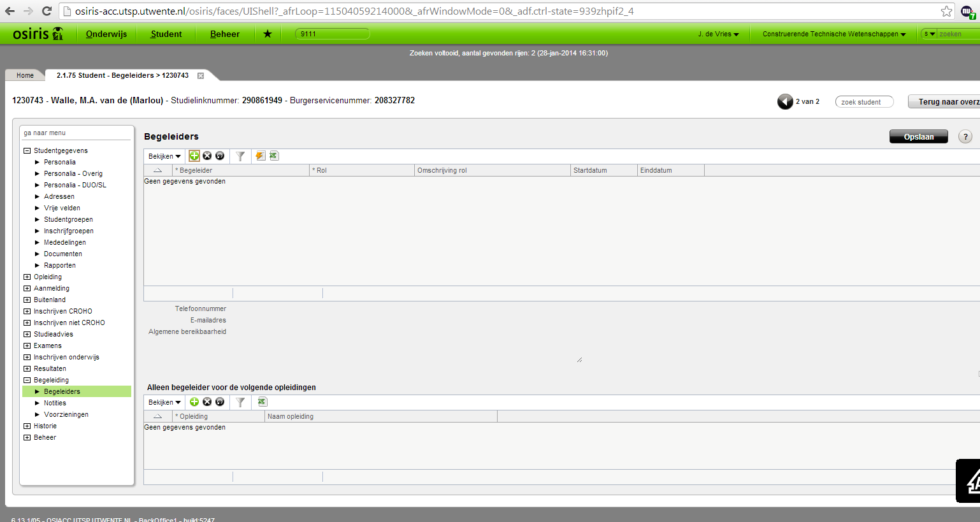This screenshot has width=980, height=522.
Task: Sort by Begeleider column header
Action: coord(241,170)
